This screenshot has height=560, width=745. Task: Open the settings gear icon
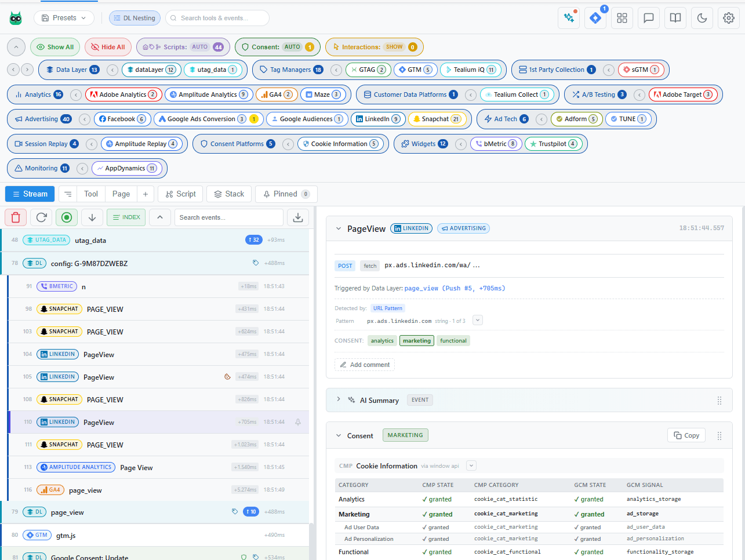click(x=729, y=18)
